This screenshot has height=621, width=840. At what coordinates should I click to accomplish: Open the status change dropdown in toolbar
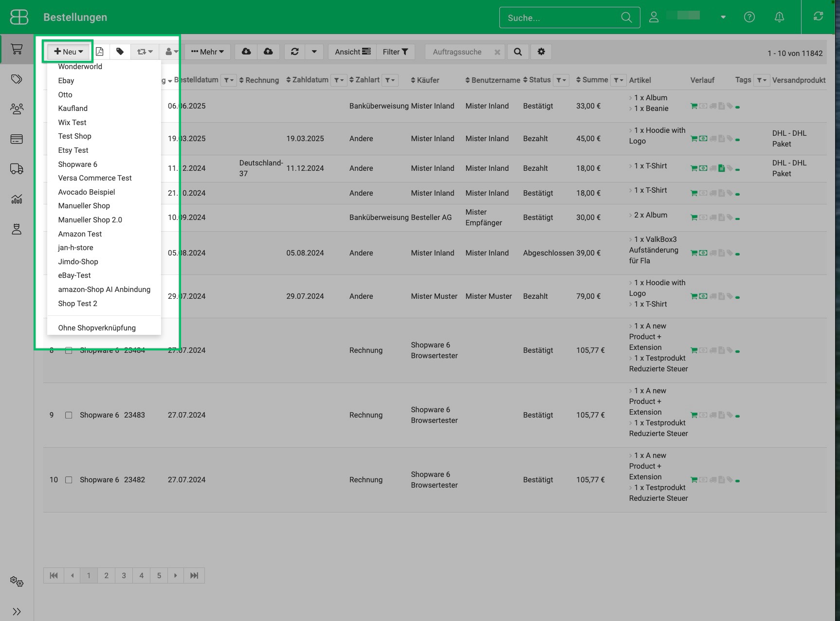(x=145, y=52)
